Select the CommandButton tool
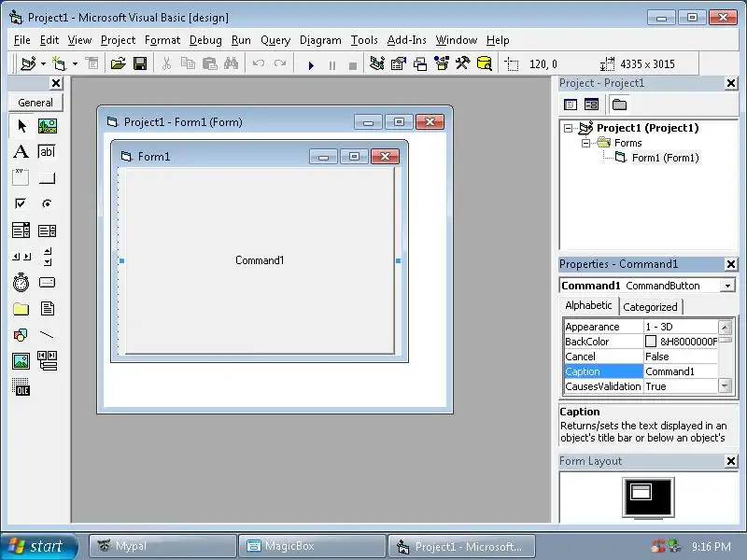The height and width of the screenshot is (560, 747). pos(48,177)
